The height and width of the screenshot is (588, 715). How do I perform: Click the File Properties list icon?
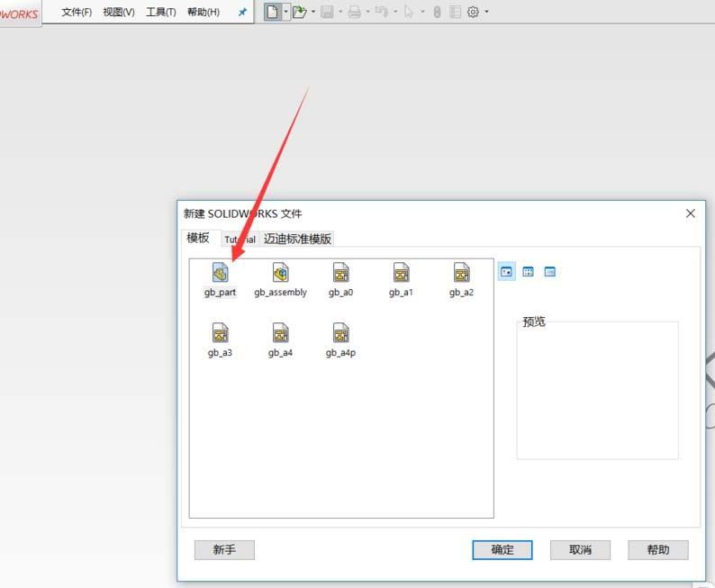(455, 12)
